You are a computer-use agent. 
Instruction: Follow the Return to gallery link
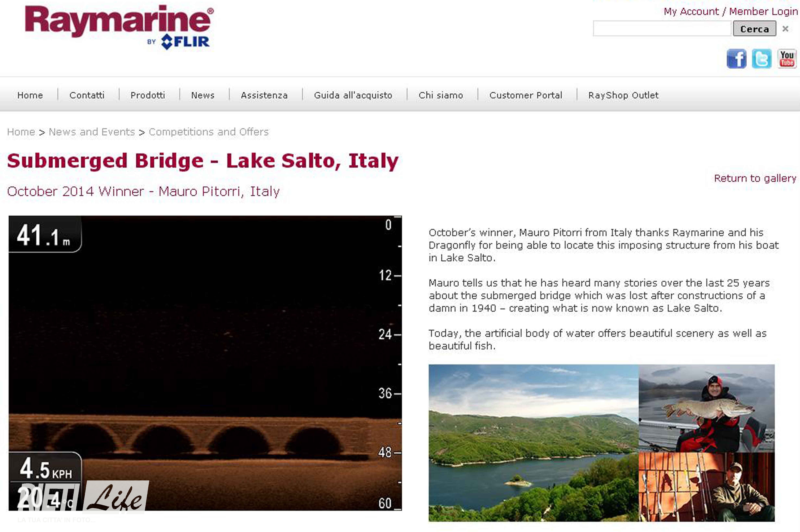755,178
